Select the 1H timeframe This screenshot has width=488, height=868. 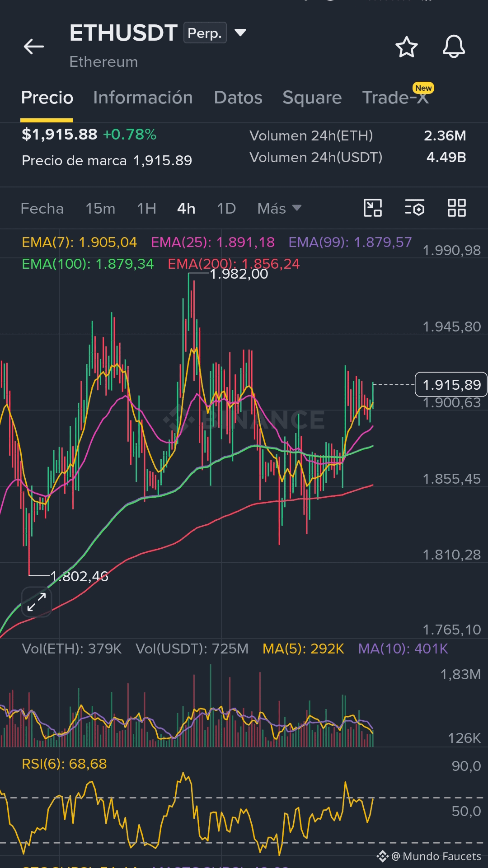tap(147, 209)
